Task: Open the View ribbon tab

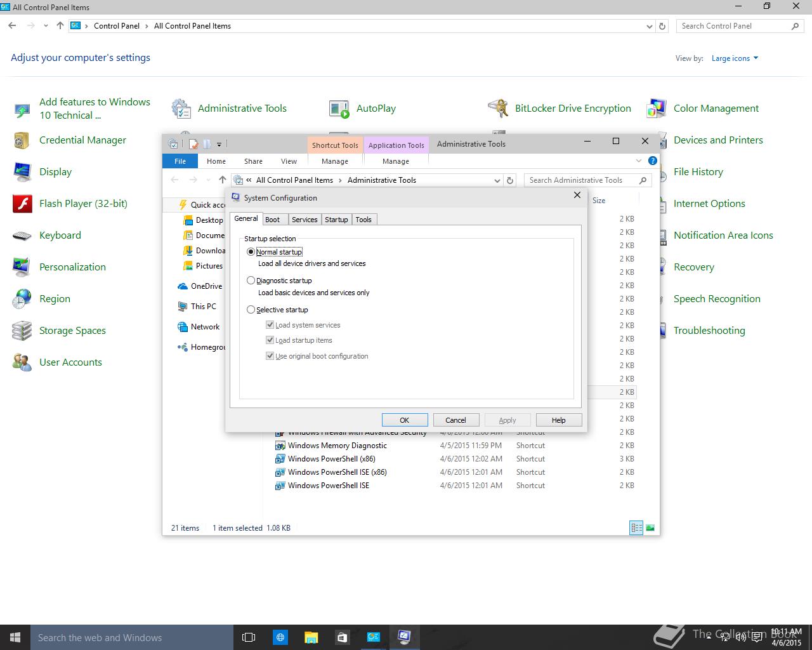Action: [289, 161]
